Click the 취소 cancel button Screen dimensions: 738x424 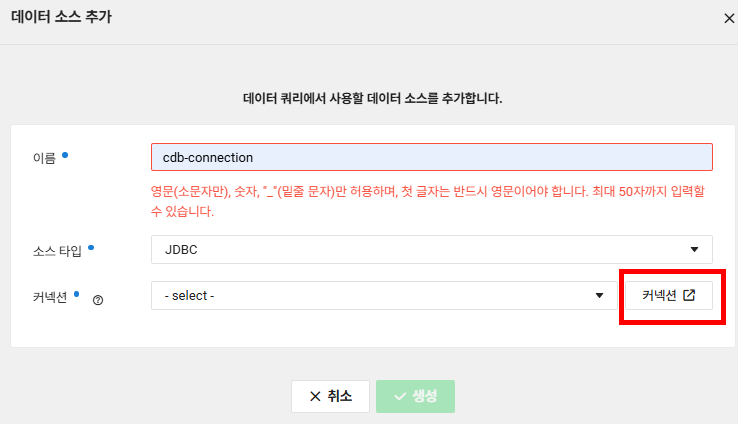[330, 396]
